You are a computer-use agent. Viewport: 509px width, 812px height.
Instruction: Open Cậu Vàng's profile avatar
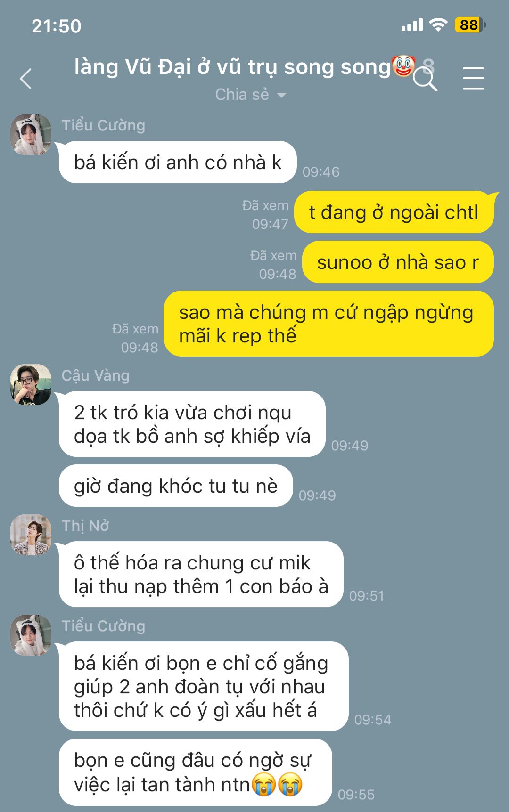[x=31, y=384]
